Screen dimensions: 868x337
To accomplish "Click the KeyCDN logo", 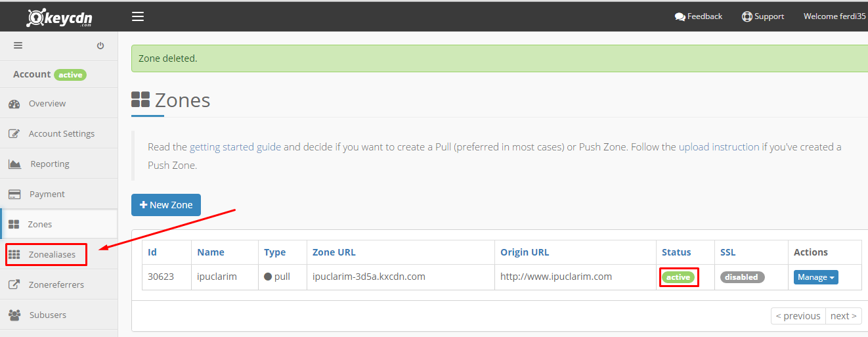I will click(x=59, y=17).
